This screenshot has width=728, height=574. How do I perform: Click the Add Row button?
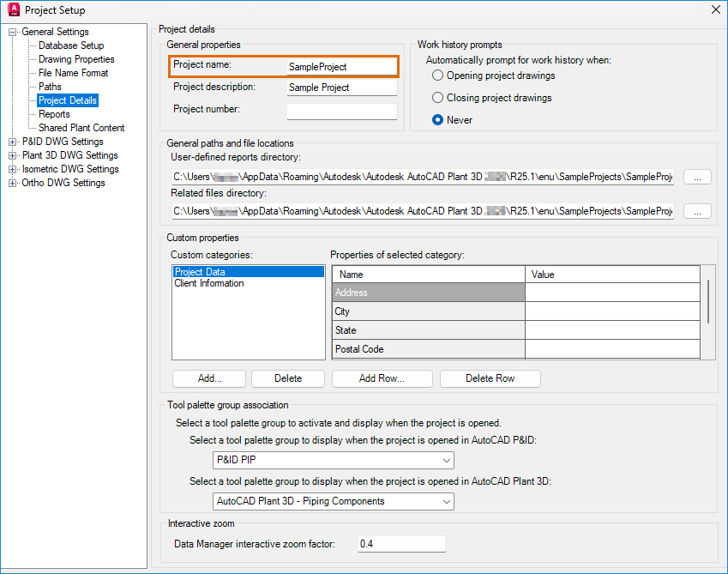tap(382, 378)
